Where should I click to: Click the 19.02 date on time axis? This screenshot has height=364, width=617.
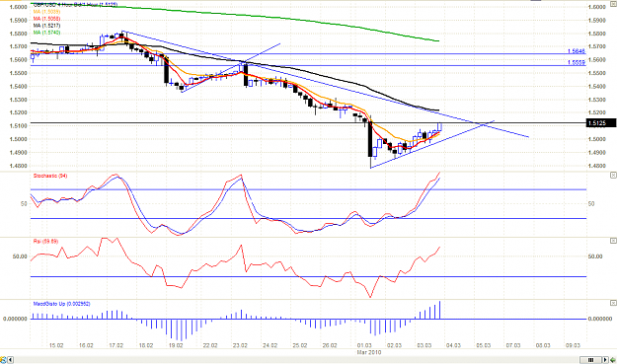click(176, 345)
